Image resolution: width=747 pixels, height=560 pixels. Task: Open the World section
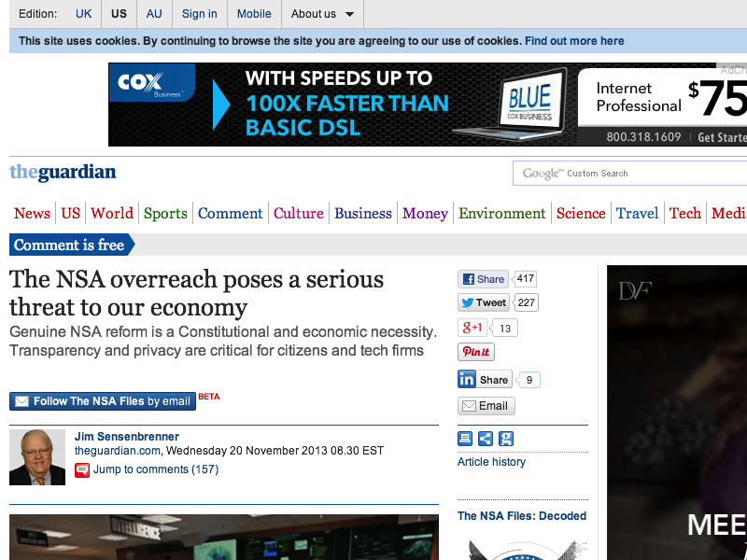[112, 213]
